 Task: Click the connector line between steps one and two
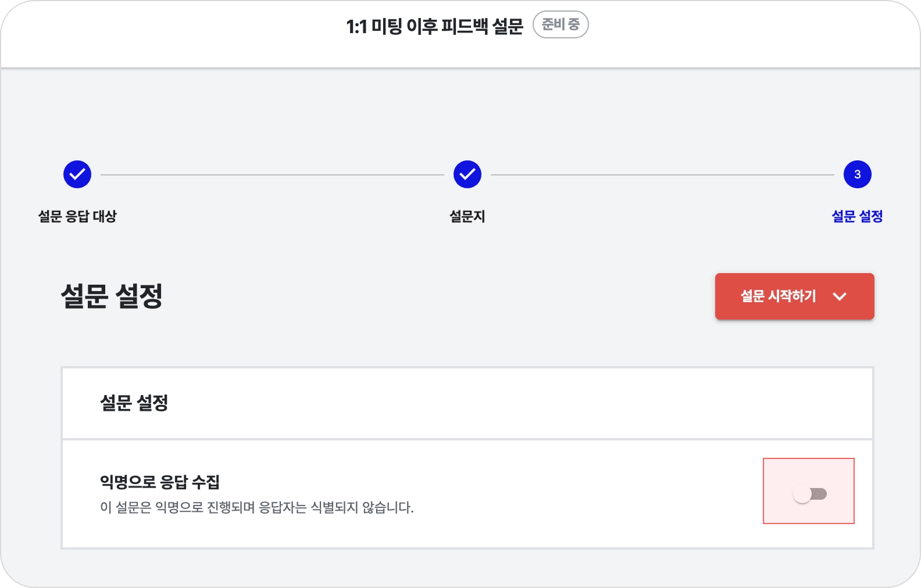pos(272,174)
